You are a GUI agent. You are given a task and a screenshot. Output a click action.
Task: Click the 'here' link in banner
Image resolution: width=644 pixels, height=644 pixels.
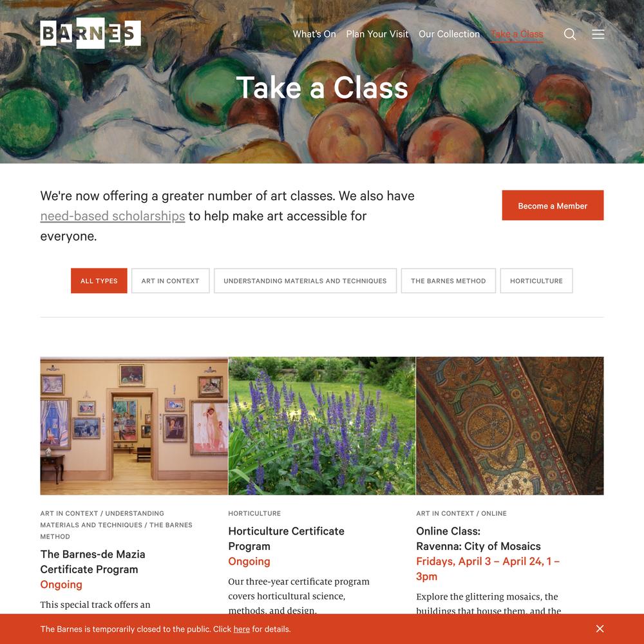pyautogui.click(x=241, y=629)
